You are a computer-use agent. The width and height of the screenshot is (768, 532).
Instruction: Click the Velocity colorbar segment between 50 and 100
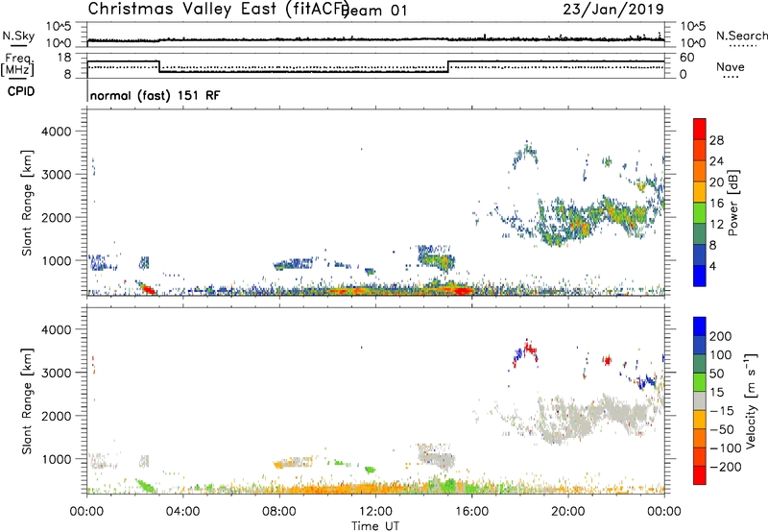click(x=700, y=364)
